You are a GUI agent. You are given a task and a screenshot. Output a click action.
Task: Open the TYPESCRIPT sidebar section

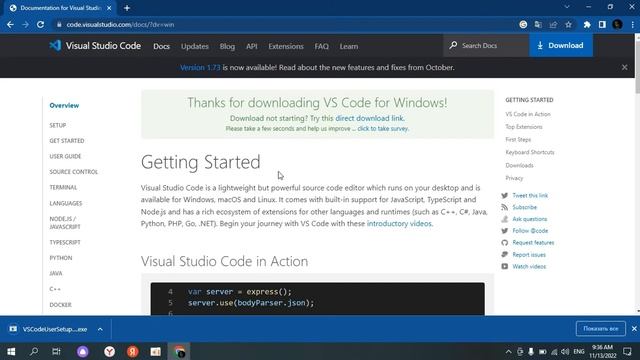65,242
